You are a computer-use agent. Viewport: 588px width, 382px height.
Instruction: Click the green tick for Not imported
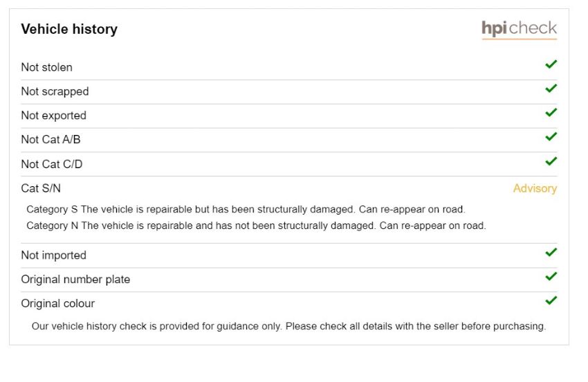551,253
